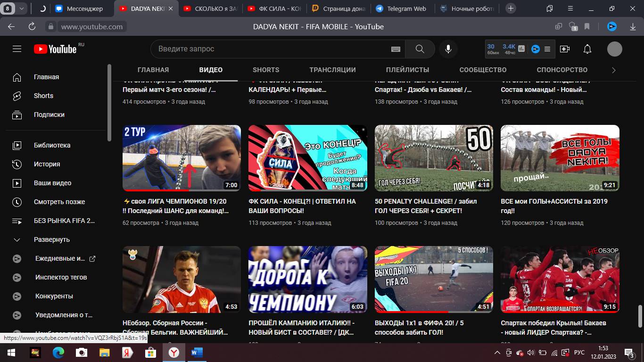
Task: Switch to the ТРАНСЛЯЦИИ channel tab
Action: tap(332, 70)
